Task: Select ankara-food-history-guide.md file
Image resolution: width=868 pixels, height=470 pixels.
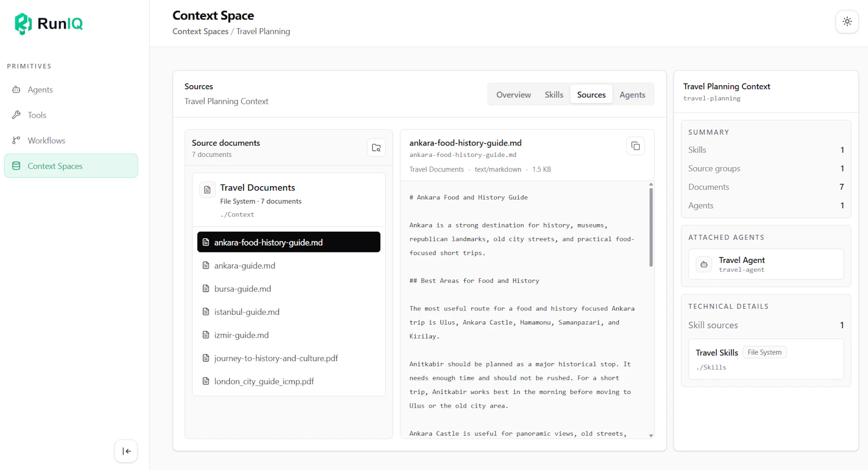Action: (x=289, y=242)
